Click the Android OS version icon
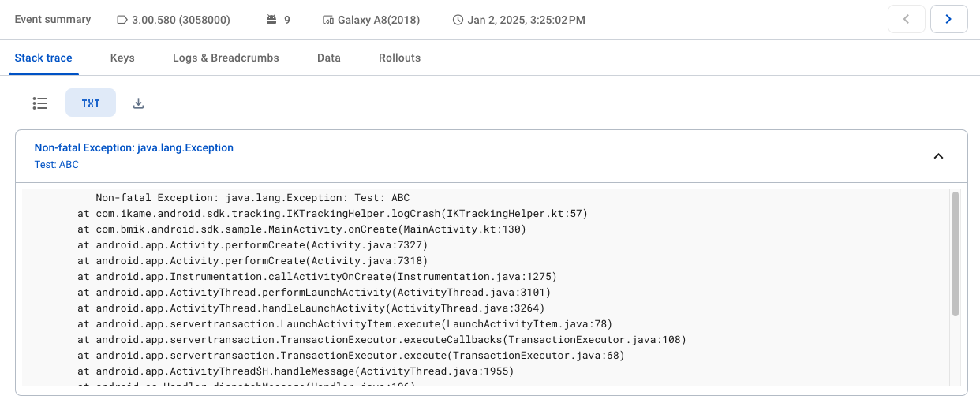Image resolution: width=980 pixels, height=403 pixels. pyautogui.click(x=272, y=20)
